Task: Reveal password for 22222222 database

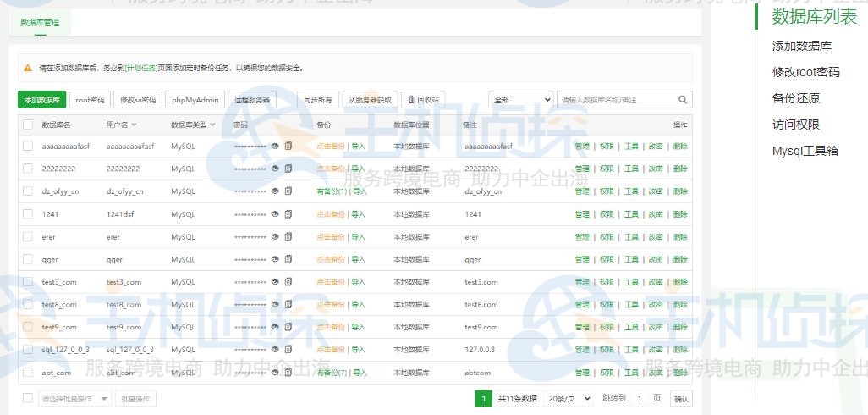Action: pos(275,169)
